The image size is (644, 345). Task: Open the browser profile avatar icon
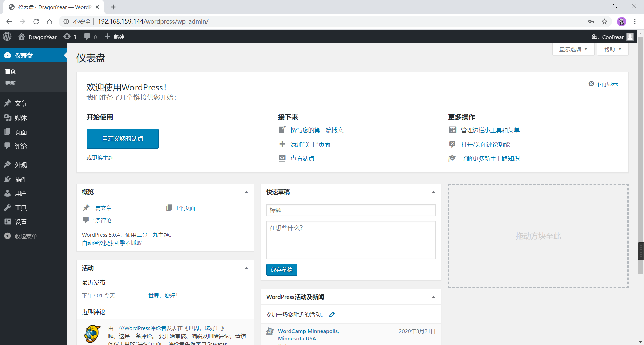pyautogui.click(x=621, y=22)
